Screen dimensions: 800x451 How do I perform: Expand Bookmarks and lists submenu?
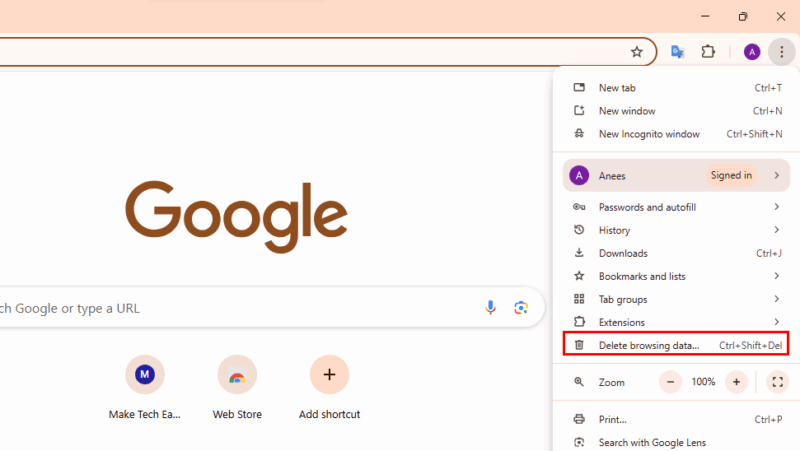(675, 276)
